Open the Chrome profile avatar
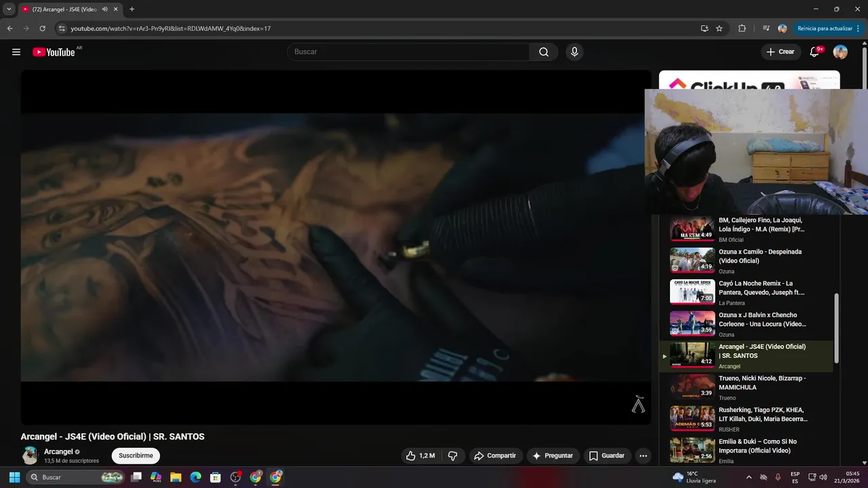This screenshot has width=868, height=488. point(783,28)
